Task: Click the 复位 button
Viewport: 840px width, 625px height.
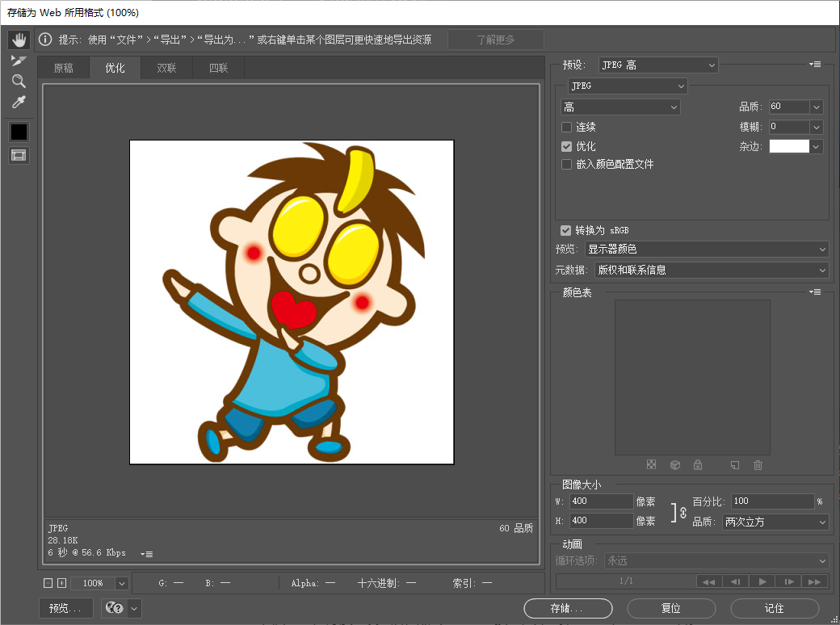Action: (670, 608)
